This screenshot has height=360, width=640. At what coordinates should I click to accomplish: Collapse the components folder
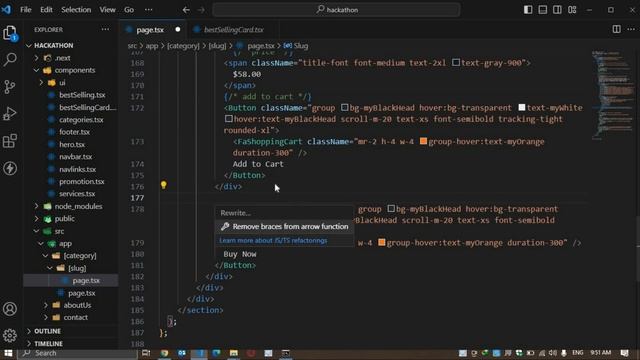click(x=36, y=70)
